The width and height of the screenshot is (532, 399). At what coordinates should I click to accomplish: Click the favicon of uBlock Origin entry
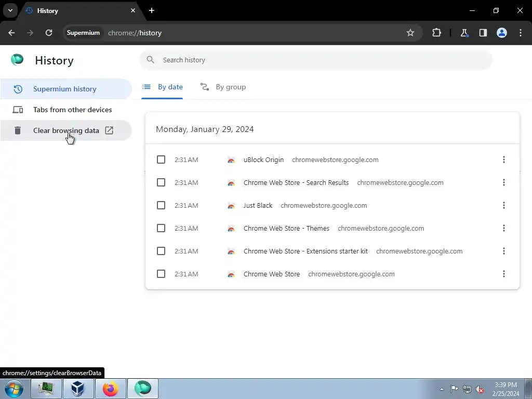tap(231, 160)
